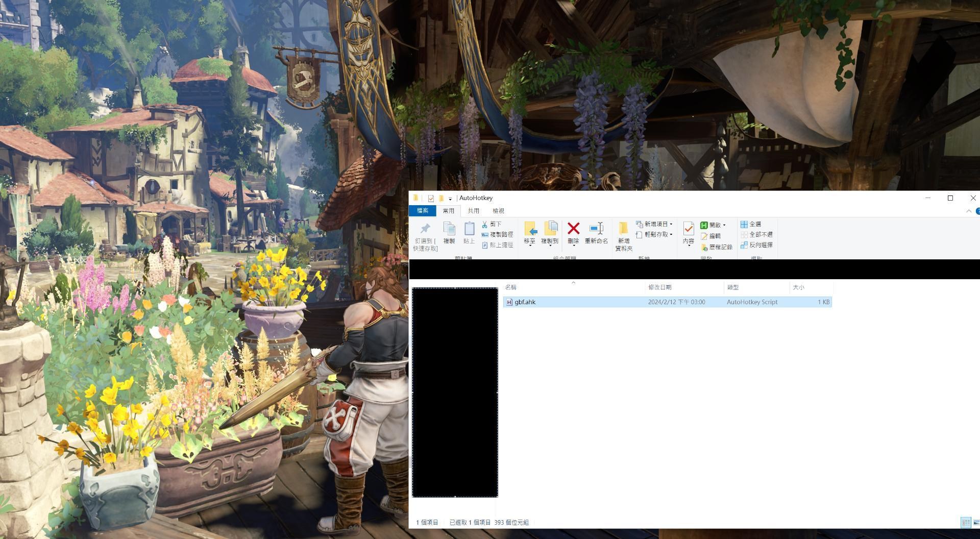Rename the file using 重新命名
The width and height of the screenshot is (980, 539).
[596, 233]
